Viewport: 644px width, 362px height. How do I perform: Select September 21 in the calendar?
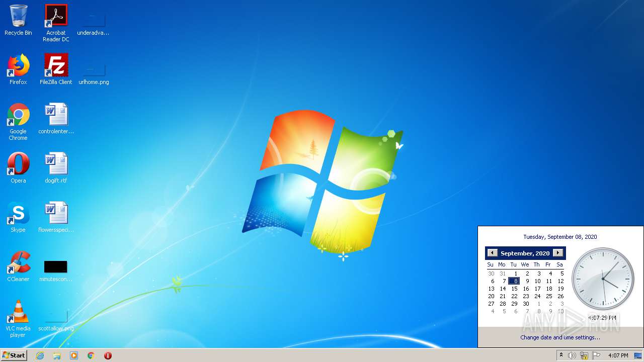pyautogui.click(x=503, y=296)
